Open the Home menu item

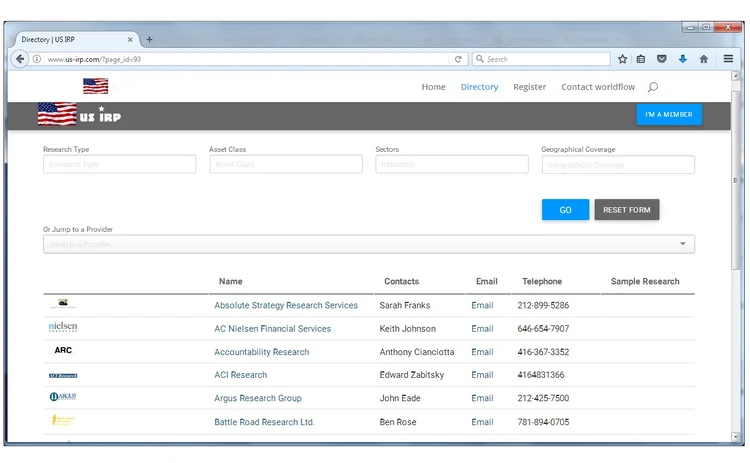click(x=433, y=87)
